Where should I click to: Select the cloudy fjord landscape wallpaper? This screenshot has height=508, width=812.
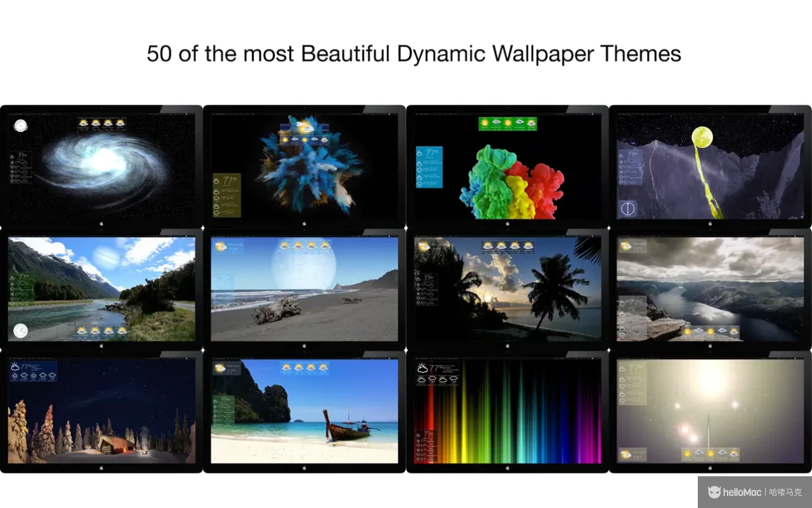[x=710, y=289]
